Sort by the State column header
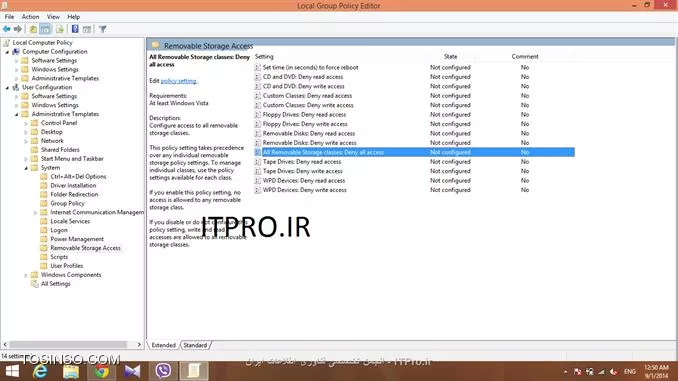This screenshot has height=381, width=678. tap(450, 57)
